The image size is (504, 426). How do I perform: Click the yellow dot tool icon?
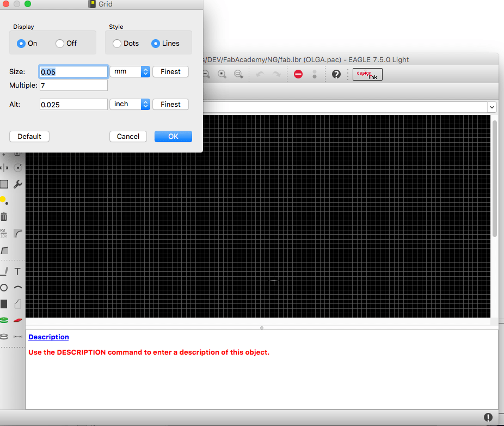tap(4, 200)
